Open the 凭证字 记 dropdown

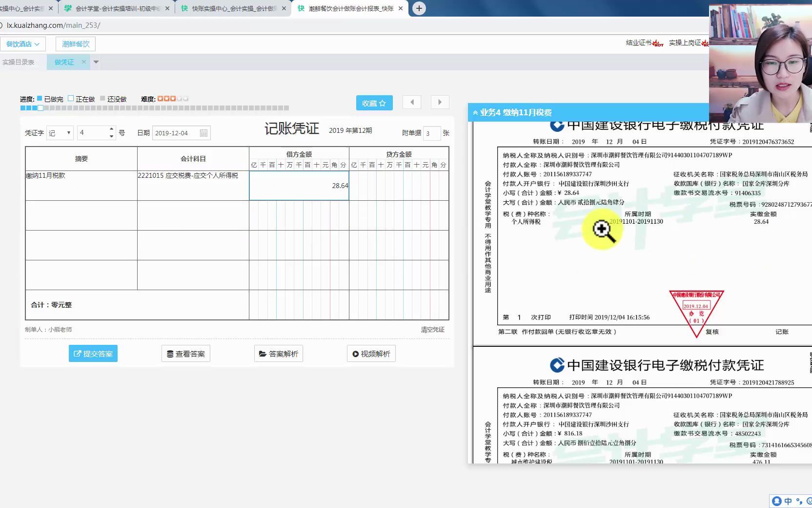60,133
